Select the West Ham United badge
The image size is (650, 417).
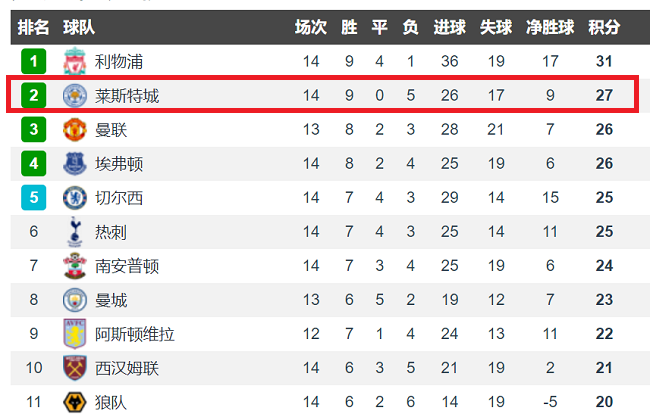(73, 368)
